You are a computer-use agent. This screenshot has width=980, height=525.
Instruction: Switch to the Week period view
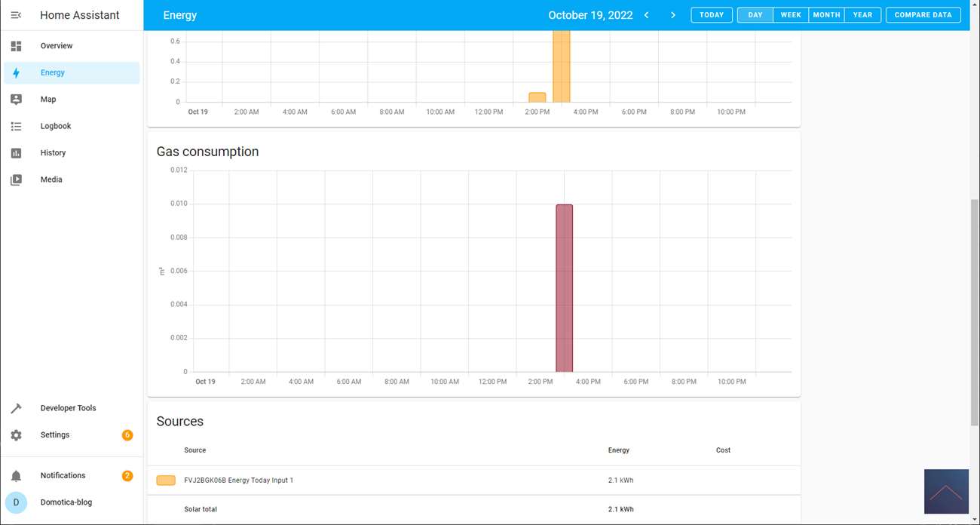[790, 15]
